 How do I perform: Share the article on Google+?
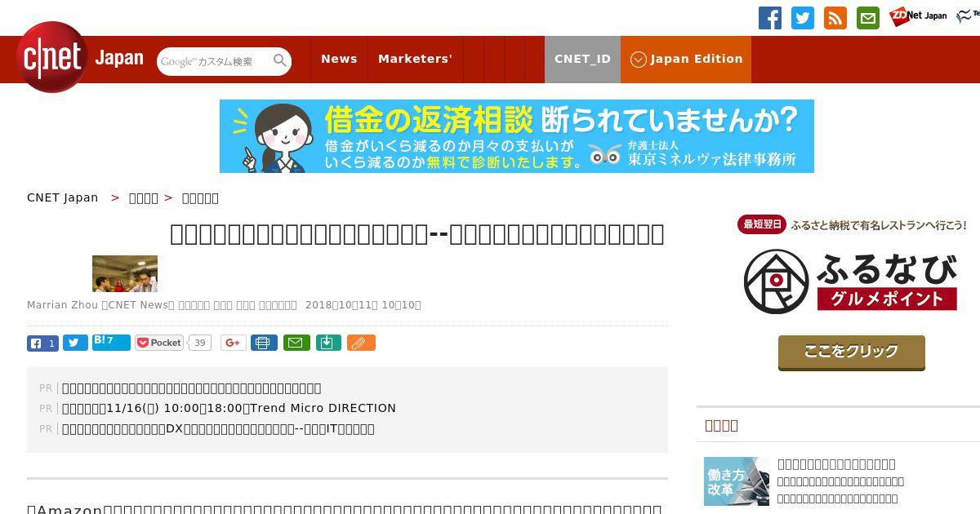[x=234, y=343]
